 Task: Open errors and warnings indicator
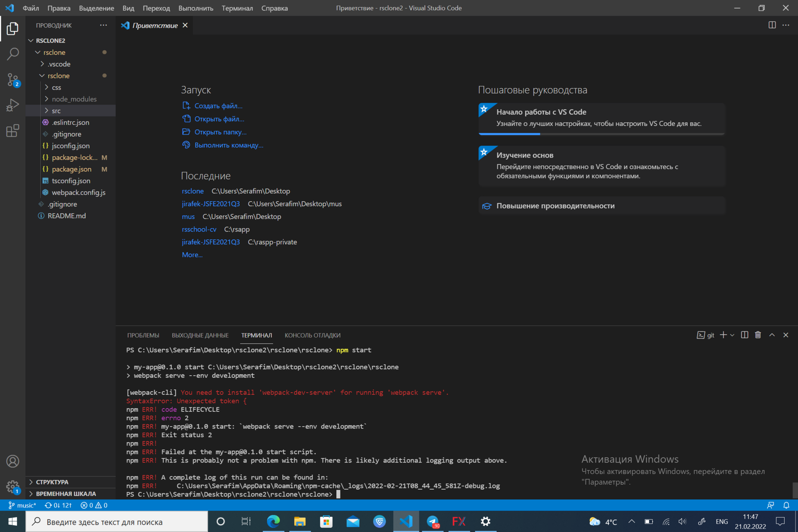[94, 505]
